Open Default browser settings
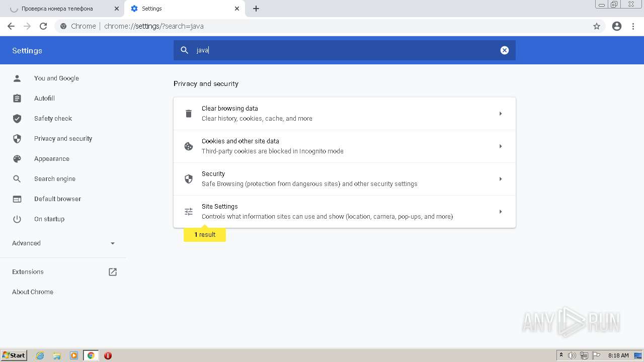This screenshot has height=362, width=644. (57, 199)
